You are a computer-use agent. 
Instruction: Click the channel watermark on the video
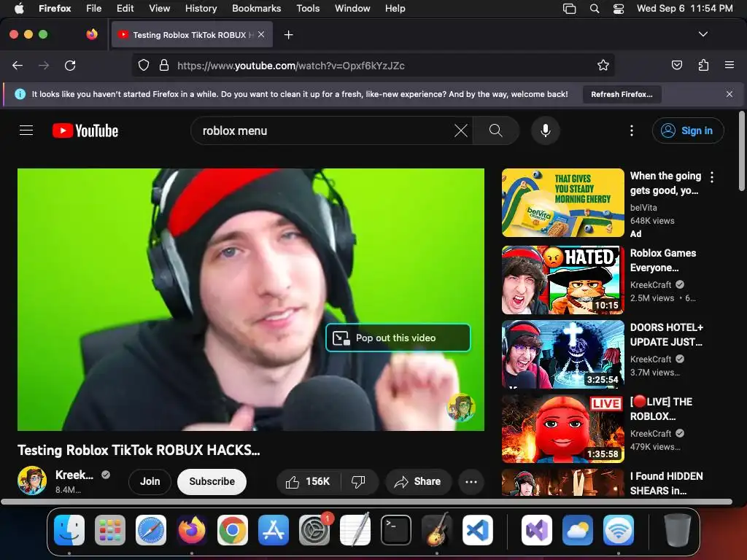coord(461,408)
